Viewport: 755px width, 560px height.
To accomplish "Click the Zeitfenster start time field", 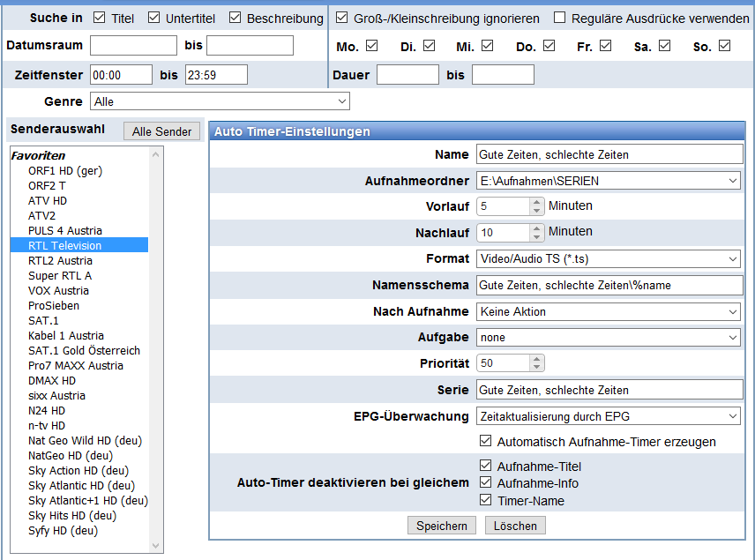I will [121, 76].
